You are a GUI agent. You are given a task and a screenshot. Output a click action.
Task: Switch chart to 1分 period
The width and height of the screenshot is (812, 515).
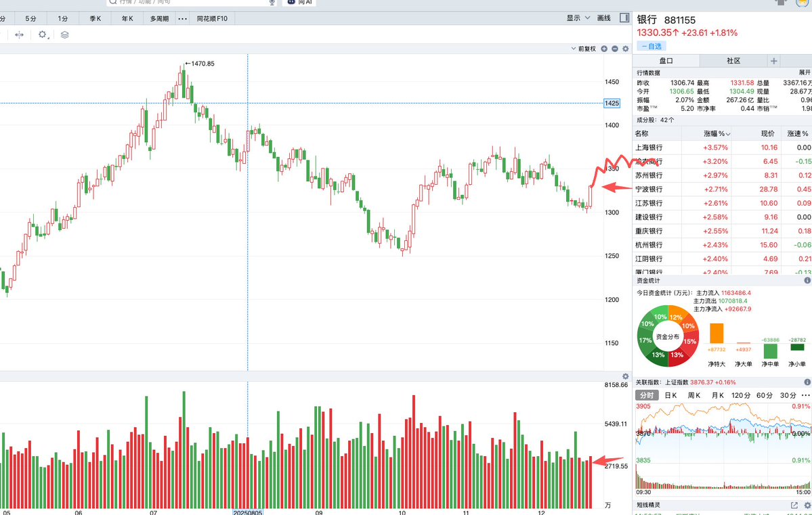[63, 19]
